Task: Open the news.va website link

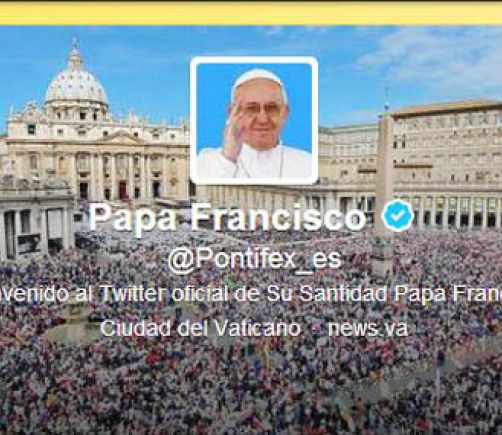Action: (x=368, y=328)
